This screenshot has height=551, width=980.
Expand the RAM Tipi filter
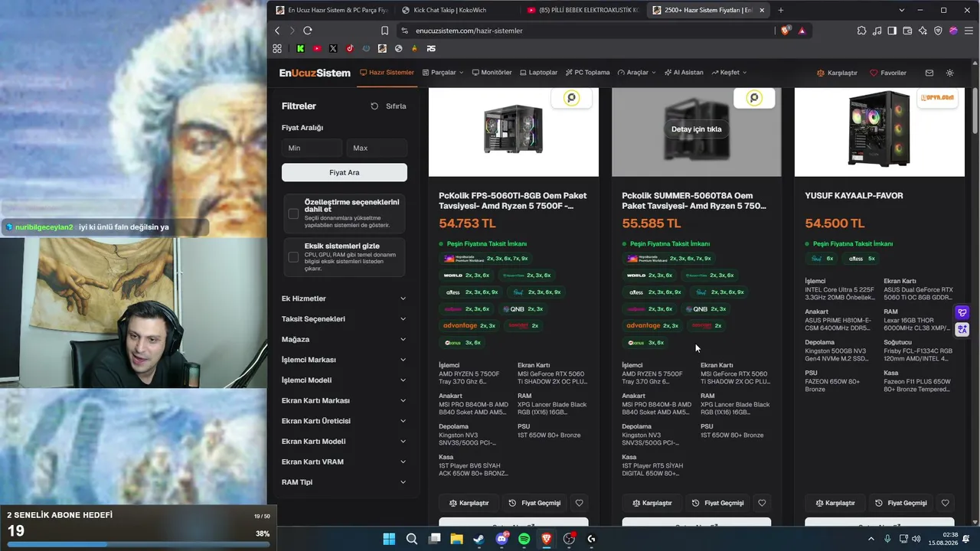click(344, 482)
